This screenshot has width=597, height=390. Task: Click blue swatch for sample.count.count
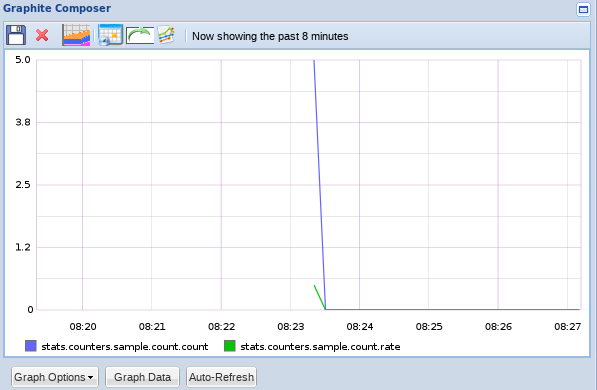click(x=30, y=346)
